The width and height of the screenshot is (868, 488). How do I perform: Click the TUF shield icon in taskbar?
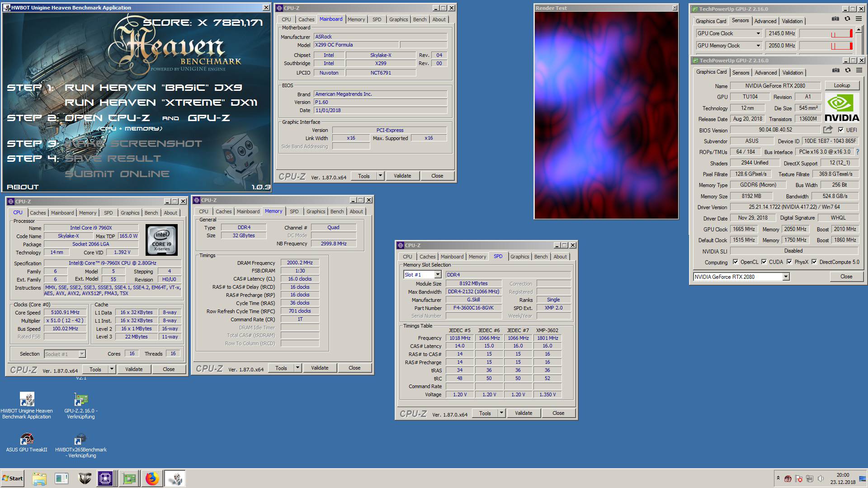(85, 479)
